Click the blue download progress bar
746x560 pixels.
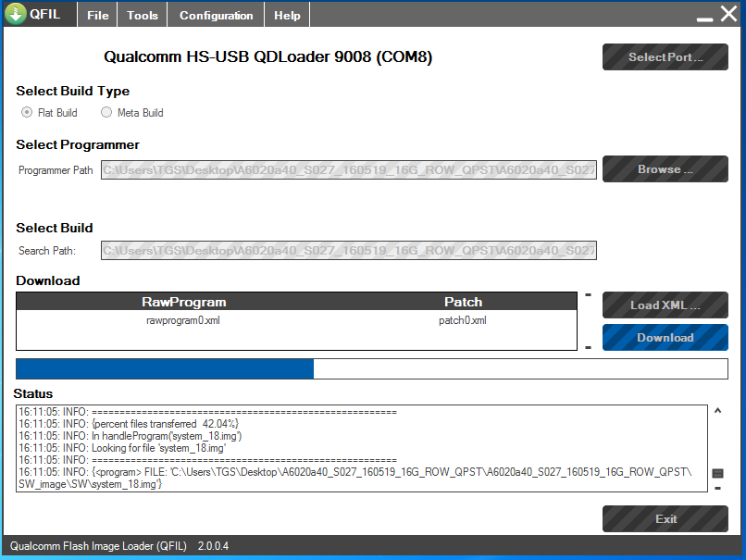[x=371, y=368]
